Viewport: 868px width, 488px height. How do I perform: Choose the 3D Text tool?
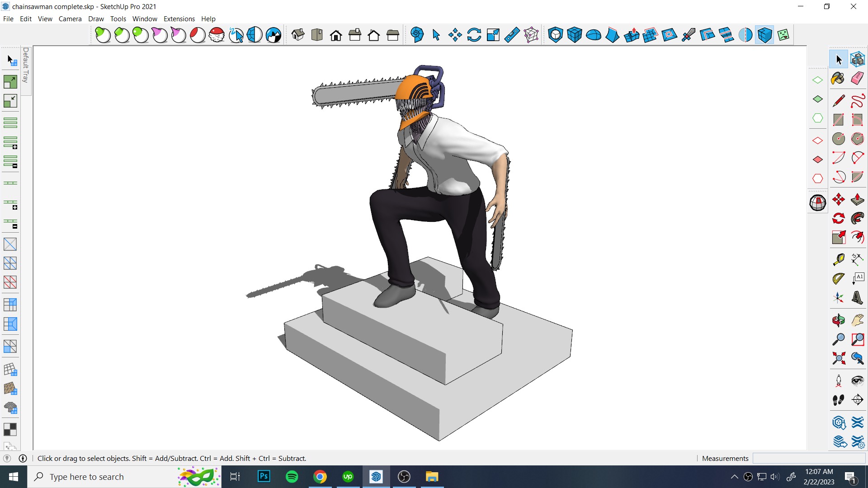point(857,298)
